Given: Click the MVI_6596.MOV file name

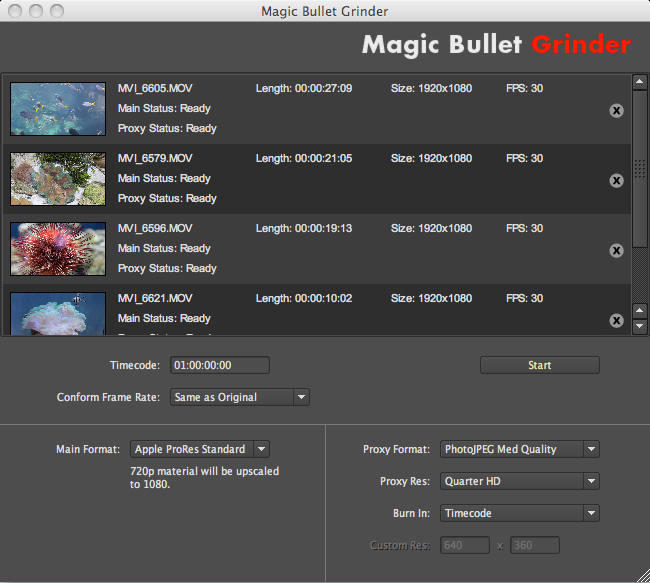Looking at the screenshot, I should click(x=155, y=228).
